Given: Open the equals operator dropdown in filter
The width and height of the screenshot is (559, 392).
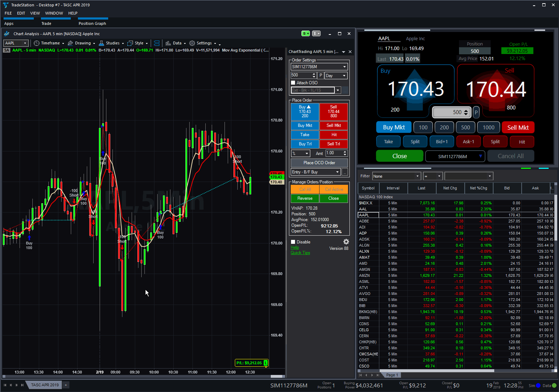Looking at the screenshot, I should click(439, 176).
